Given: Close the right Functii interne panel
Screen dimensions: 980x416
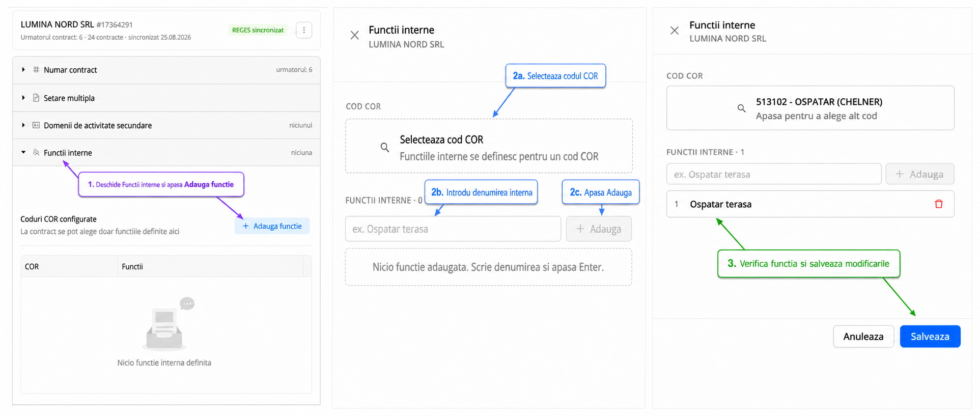Looking at the screenshot, I should tap(675, 31).
